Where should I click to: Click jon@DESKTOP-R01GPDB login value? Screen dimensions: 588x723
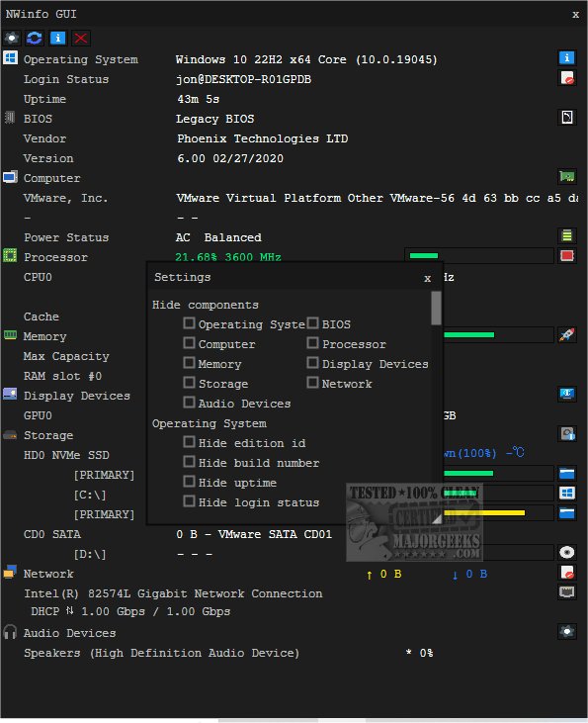point(244,80)
